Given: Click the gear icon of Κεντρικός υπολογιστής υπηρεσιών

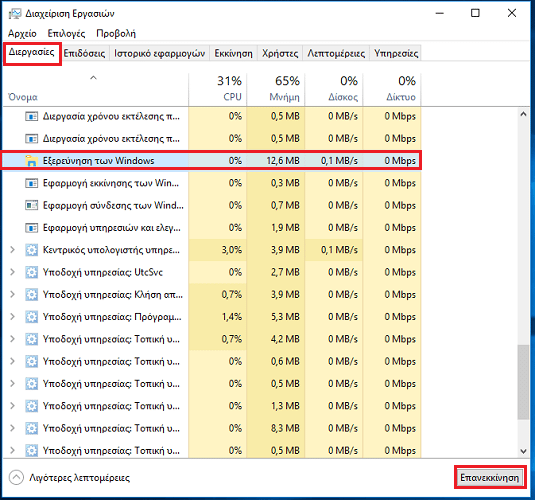Looking at the screenshot, I should (x=31, y=250).
